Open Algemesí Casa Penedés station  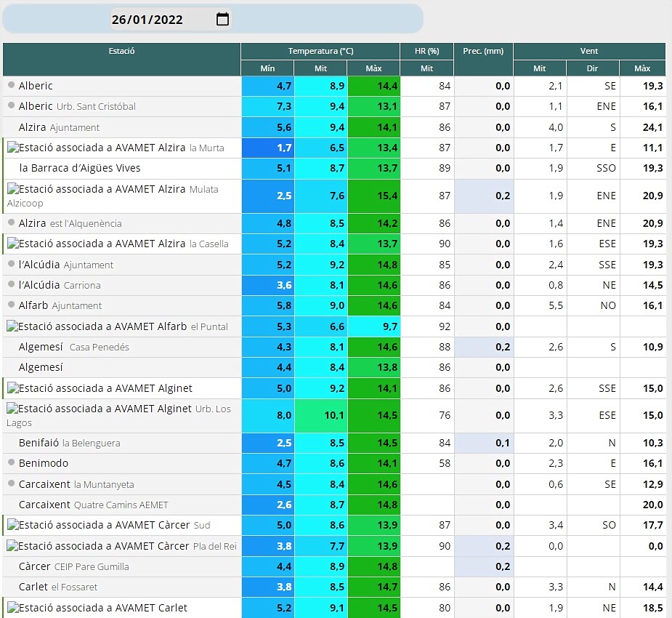point(73,347)
